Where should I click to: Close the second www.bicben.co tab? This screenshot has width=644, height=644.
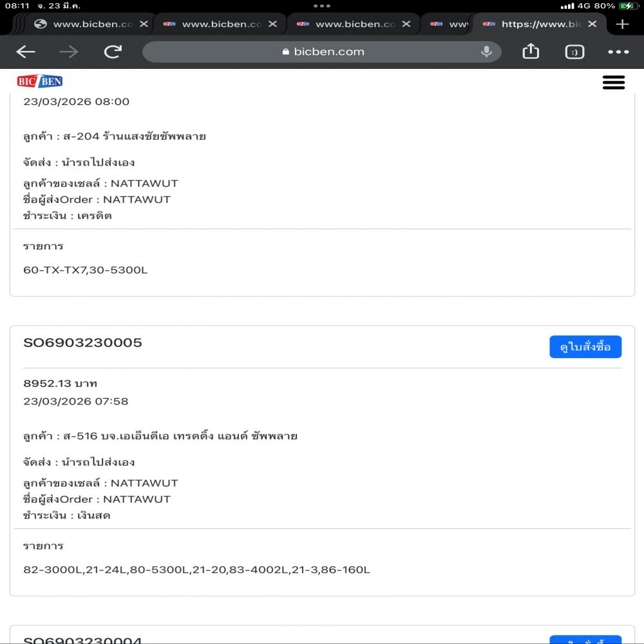(x=272, y=24)
